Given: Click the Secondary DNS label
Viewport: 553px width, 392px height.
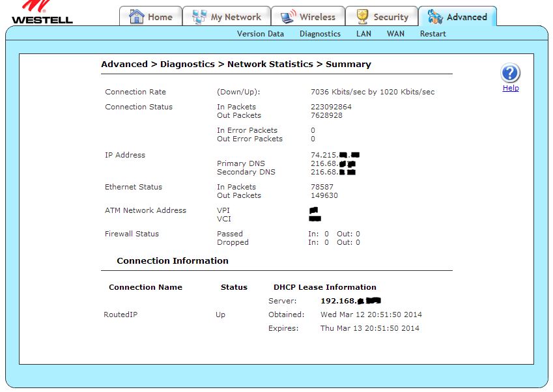Looking at the screenshot, I should (x=246, y=172).
